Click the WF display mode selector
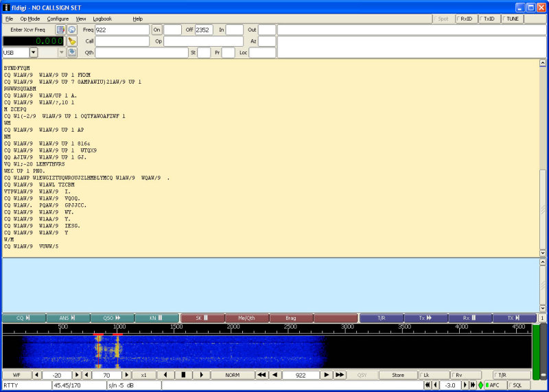Screen dimensions: 549x392 pos(16,376)
